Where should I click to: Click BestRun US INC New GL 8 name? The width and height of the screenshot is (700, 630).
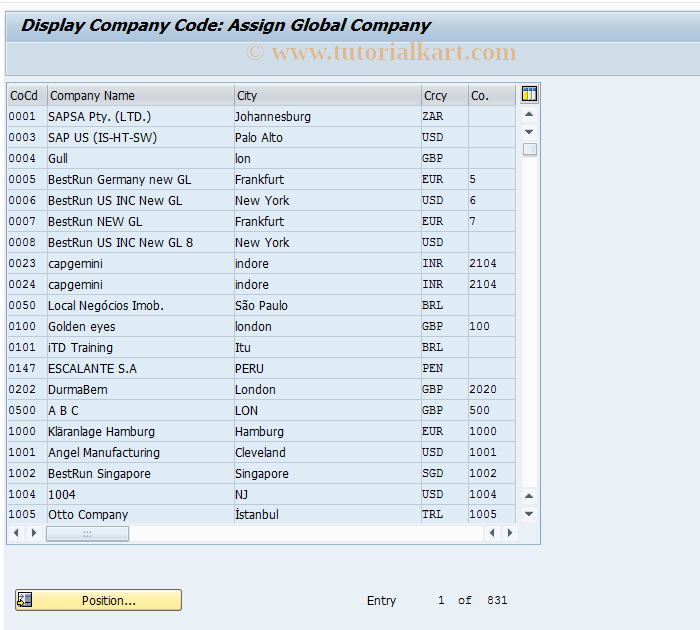point(141,242)
